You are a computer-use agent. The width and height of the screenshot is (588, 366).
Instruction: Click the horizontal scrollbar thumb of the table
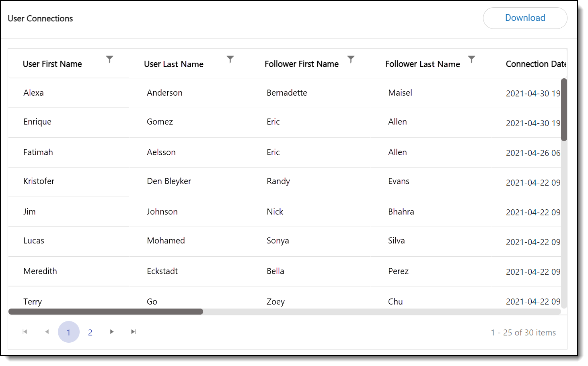coord(106,312)
